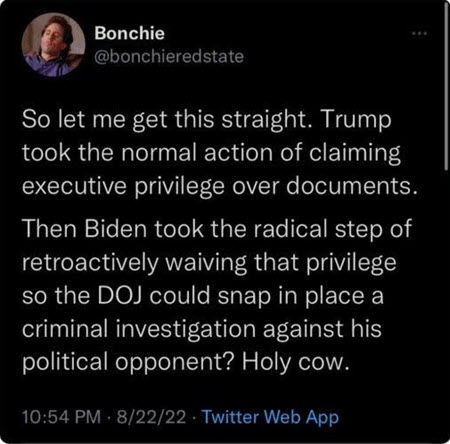Place cursor on the word 'Biden'

coord(116,229)
